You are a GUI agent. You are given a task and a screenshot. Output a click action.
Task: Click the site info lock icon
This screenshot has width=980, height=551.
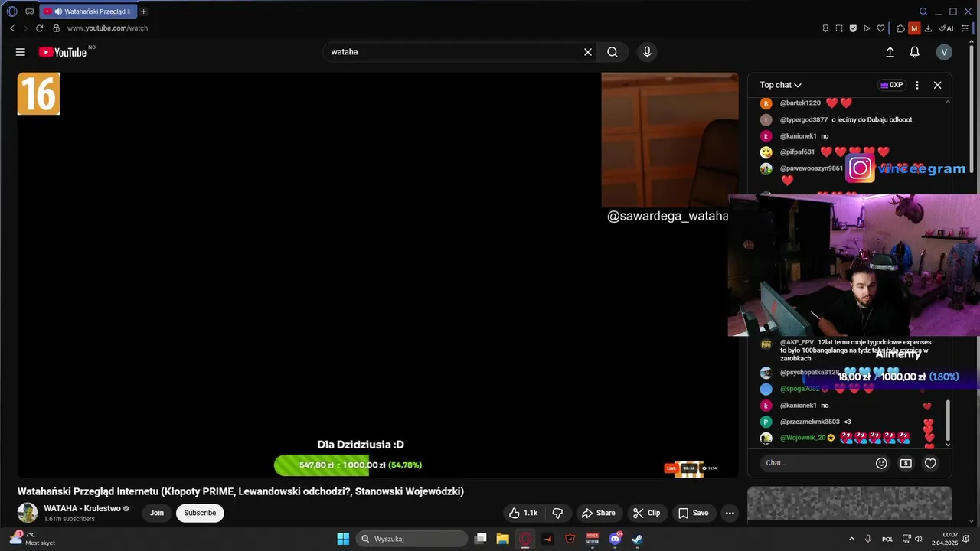(56, 28)
